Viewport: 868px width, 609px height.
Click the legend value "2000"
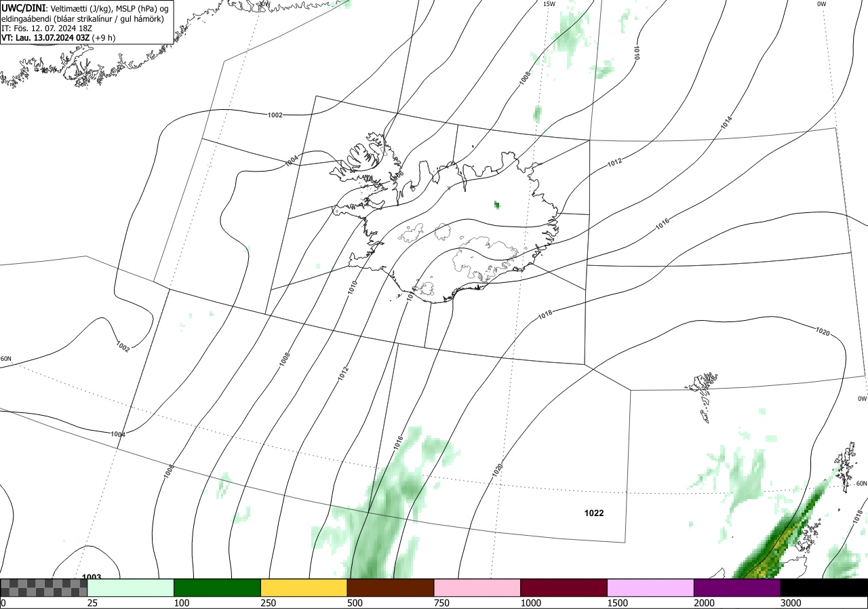coord(704,603)
